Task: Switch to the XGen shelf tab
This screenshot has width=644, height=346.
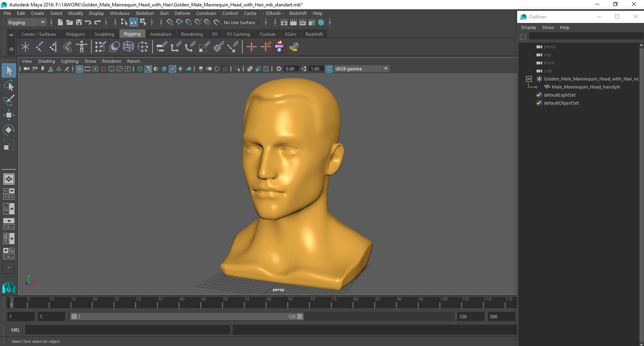Action: click(290, 34)
